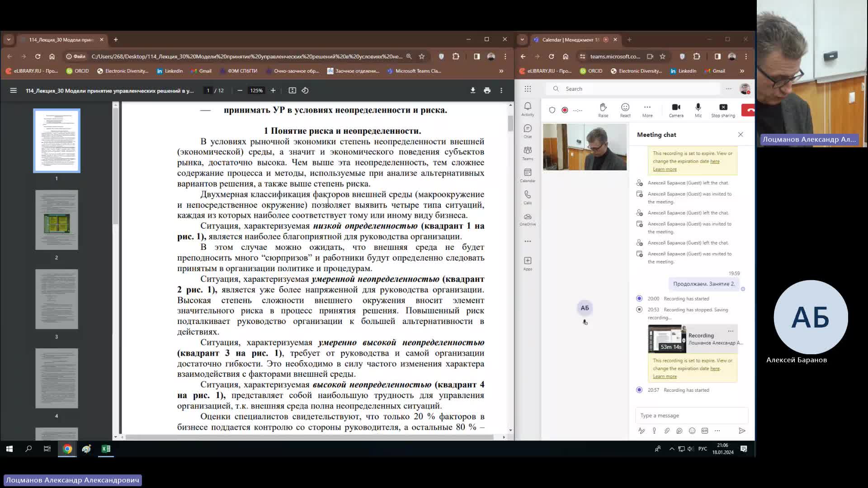The height and width of the screenshot is (488, 868).
Task: Select PDF page 4 thumbnail
Action: tap(57, 378)
